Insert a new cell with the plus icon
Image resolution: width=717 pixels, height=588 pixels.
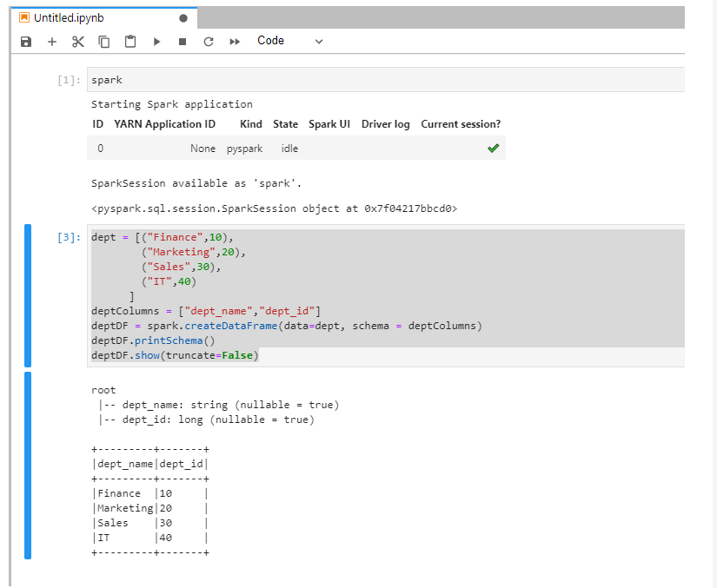coord(52,42)
